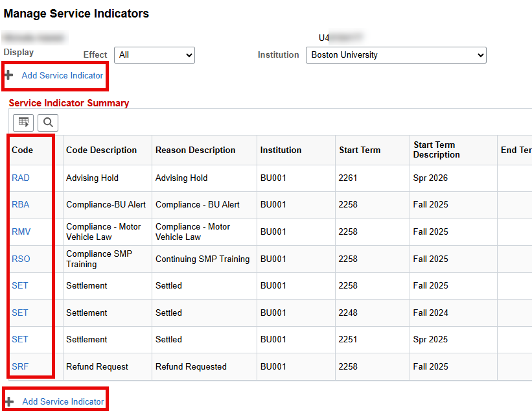532x415 pixels.
Task: Click the Start Term column header
Action: click(x=360, y=150)
